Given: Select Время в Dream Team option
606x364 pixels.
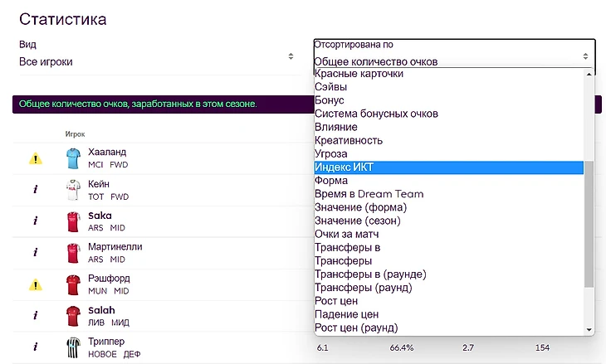Looking at the screenshot, I should point(369,194).
